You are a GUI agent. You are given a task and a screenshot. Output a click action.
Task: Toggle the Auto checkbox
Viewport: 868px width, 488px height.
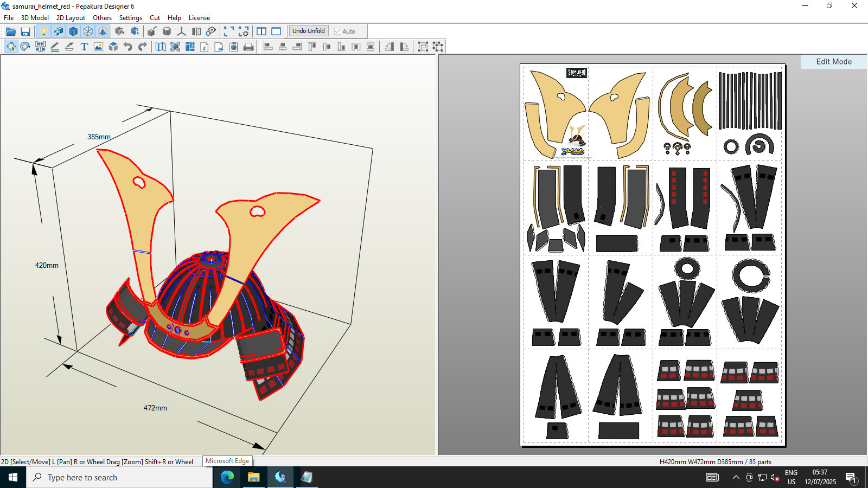[x=337, y=31]
